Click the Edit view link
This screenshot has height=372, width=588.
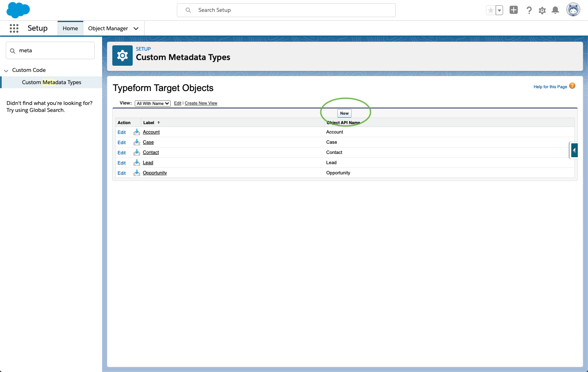[178, 103]
